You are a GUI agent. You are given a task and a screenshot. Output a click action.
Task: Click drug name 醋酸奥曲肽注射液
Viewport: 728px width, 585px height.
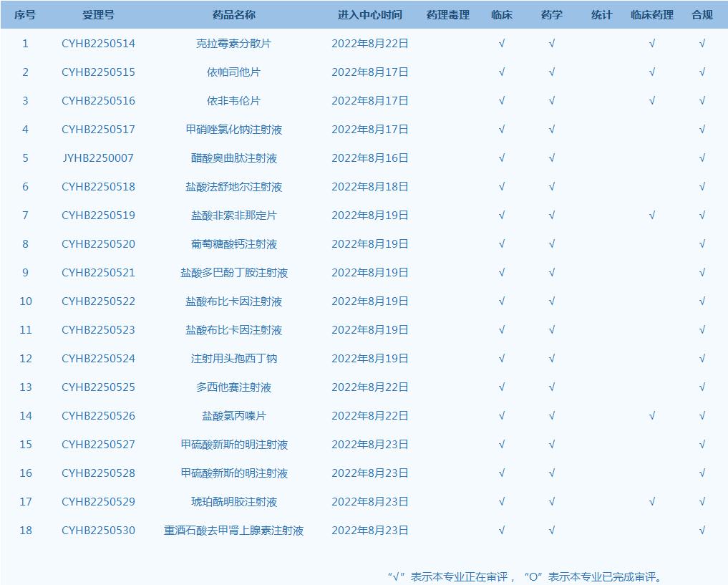tap(233, 158)
